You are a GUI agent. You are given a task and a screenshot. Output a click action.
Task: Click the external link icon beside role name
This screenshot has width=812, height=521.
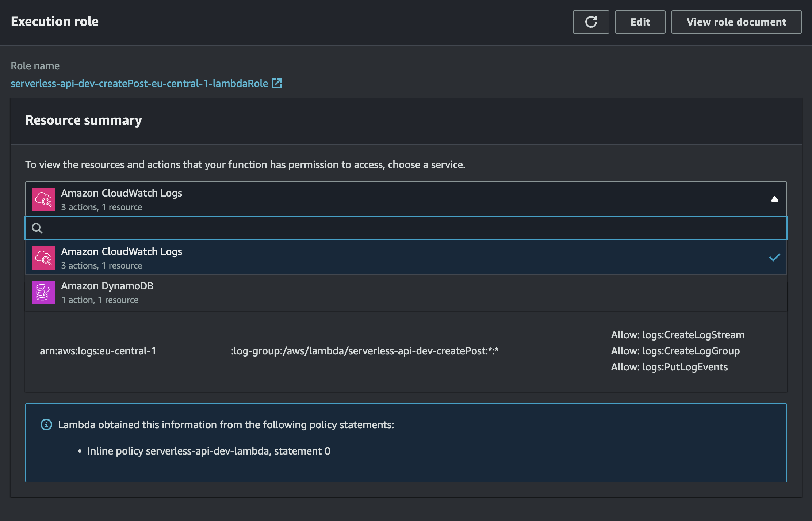[x=277, y=83]
